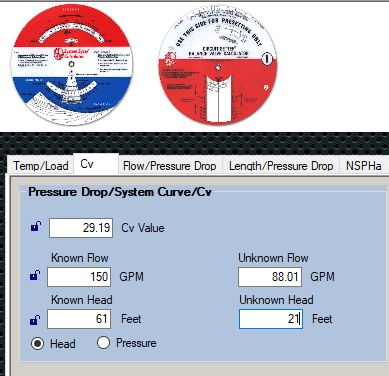Click the Known Head field showing 61

pos(79,319)
